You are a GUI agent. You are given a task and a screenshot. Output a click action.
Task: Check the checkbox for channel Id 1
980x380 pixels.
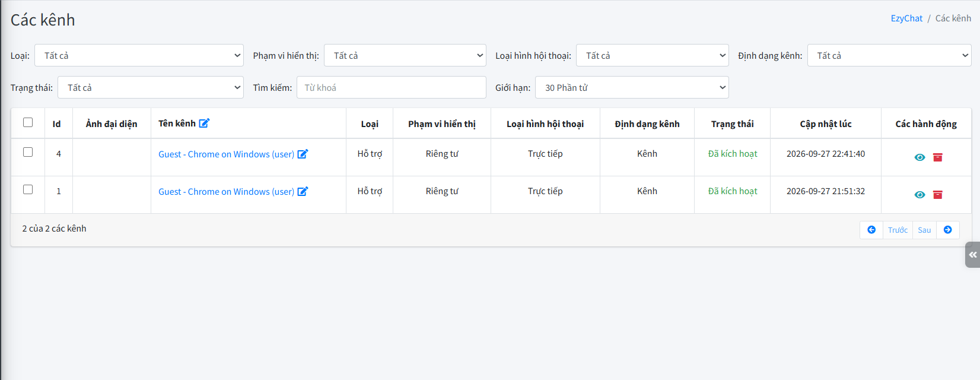tap(28, 189)
